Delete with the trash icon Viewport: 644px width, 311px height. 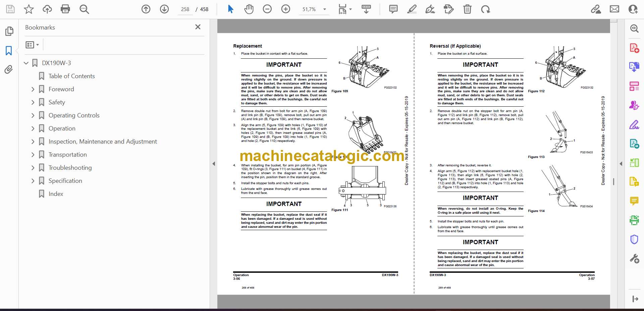click(467, 9)
